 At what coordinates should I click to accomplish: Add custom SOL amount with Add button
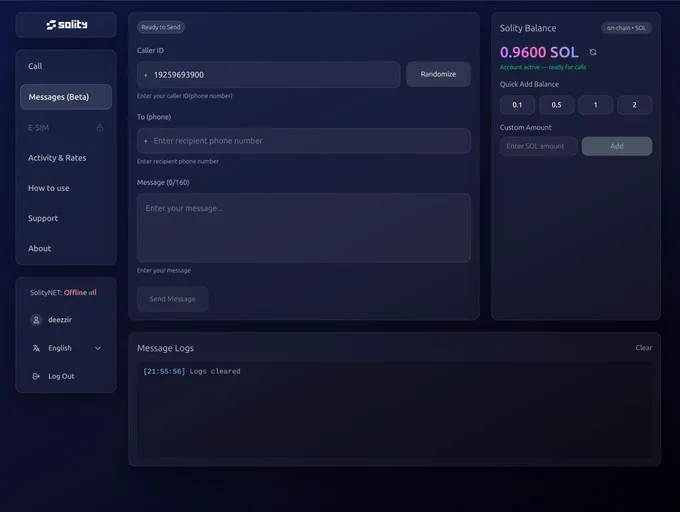[x=617, y=146]
